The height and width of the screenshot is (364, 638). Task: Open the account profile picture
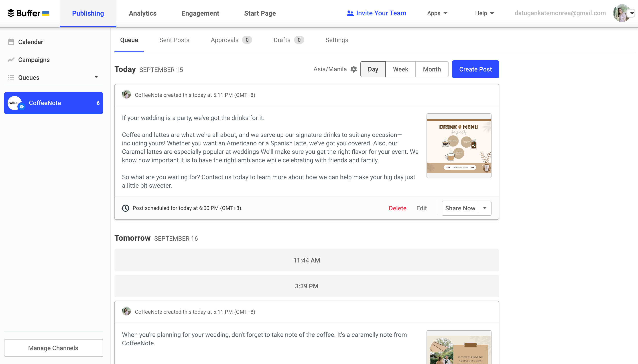[x=621, y=13]
